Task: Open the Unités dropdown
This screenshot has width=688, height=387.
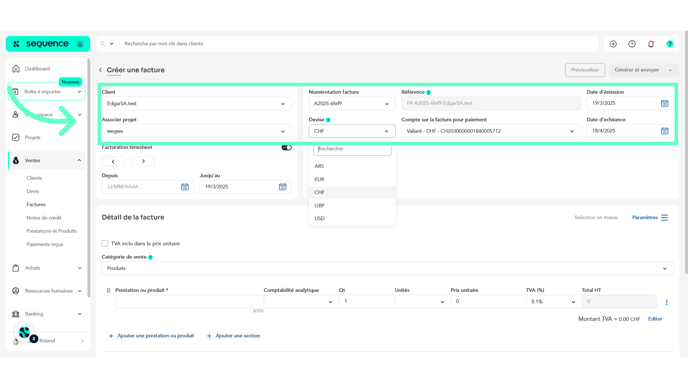Action: (423, 302)
